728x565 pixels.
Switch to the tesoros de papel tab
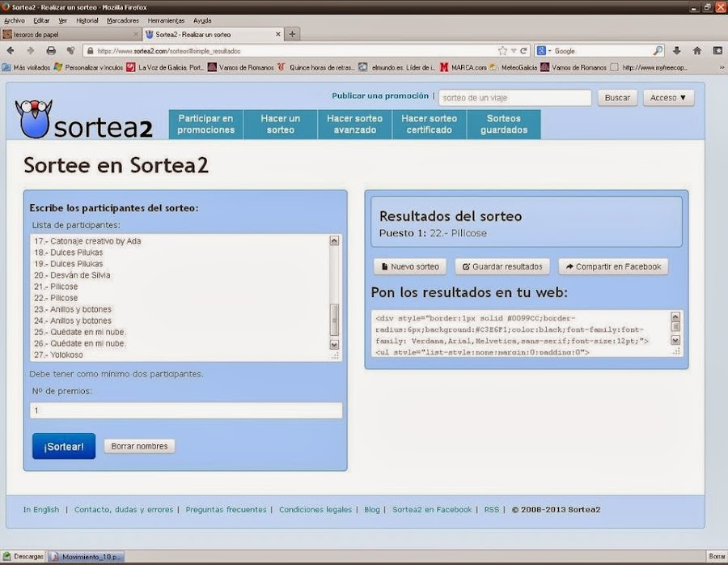tap(70, 34)
